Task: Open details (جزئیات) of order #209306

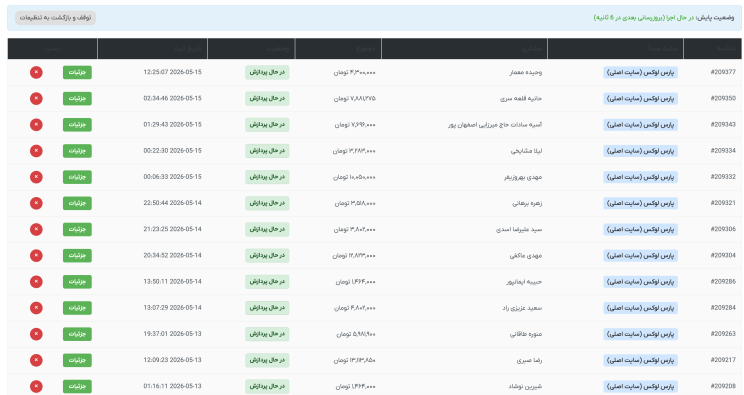Action: 77,229
